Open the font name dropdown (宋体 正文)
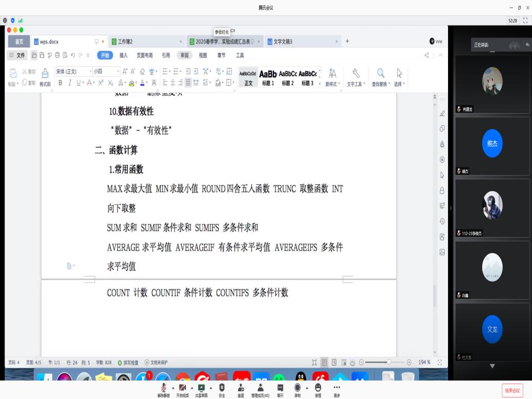The width and height of the screenshot is (532, 399). (x=74, y=72)
